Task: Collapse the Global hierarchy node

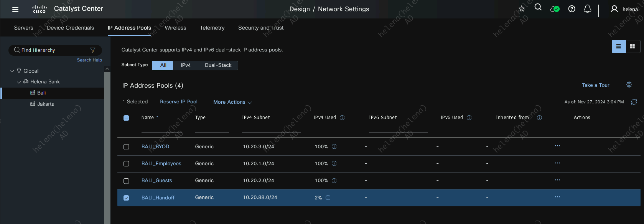Action: pos(12,71)
